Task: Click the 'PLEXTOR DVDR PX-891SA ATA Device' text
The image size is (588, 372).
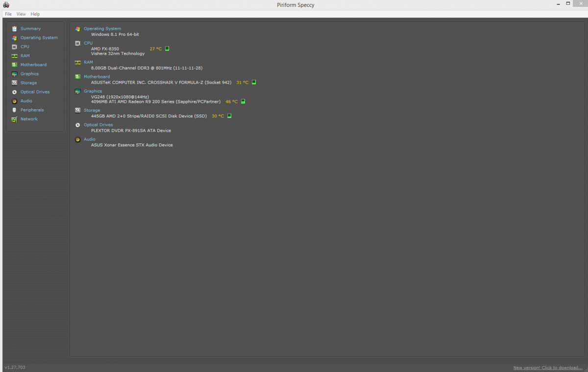Action: 131,131
